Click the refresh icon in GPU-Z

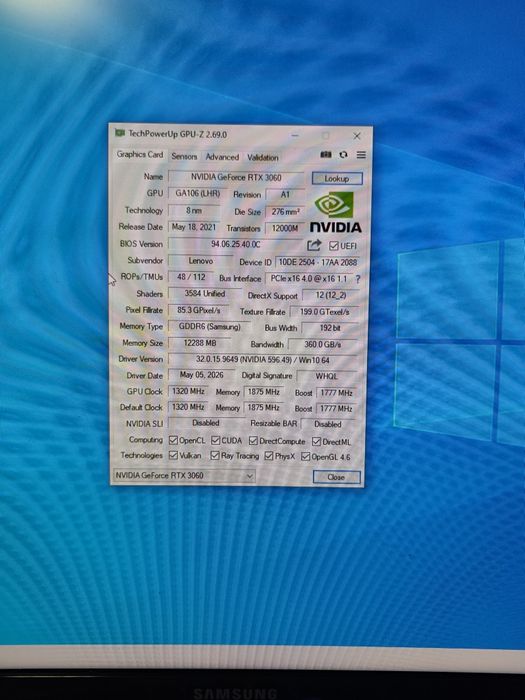click(x=343, y=154)
